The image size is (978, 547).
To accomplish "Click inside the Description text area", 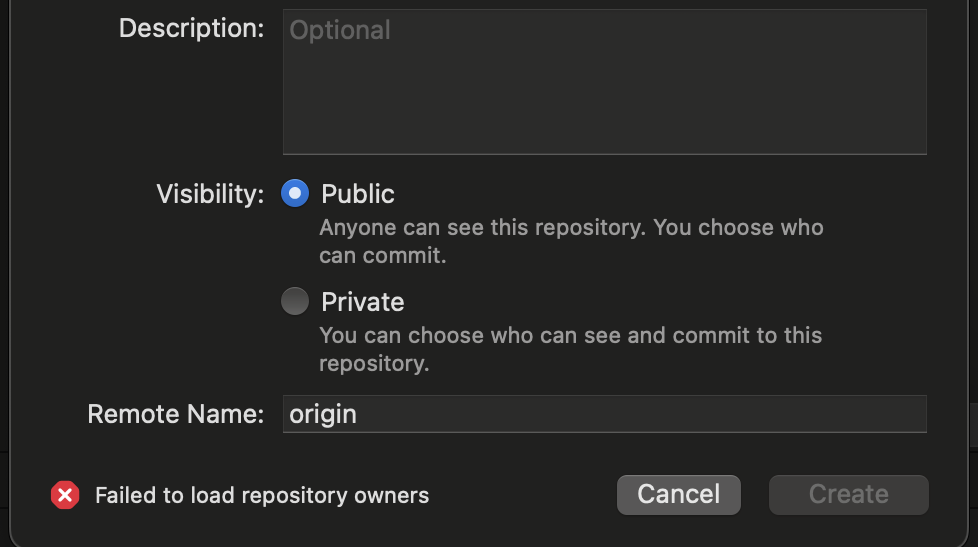I will click(x=604, y=90).
